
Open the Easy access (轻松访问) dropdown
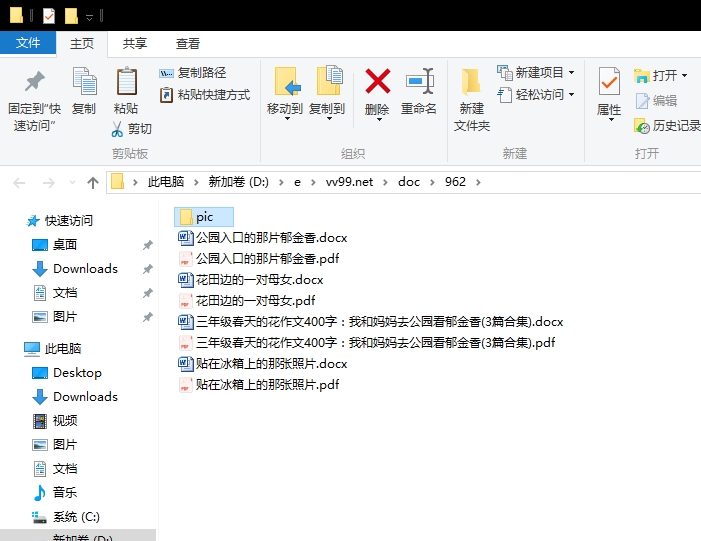[536, 95]
